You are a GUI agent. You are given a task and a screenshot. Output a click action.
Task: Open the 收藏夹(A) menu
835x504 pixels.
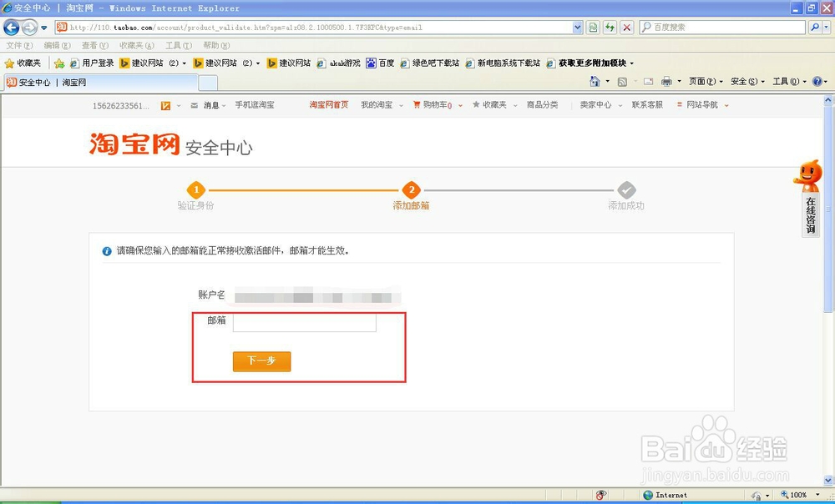[137, 46]
